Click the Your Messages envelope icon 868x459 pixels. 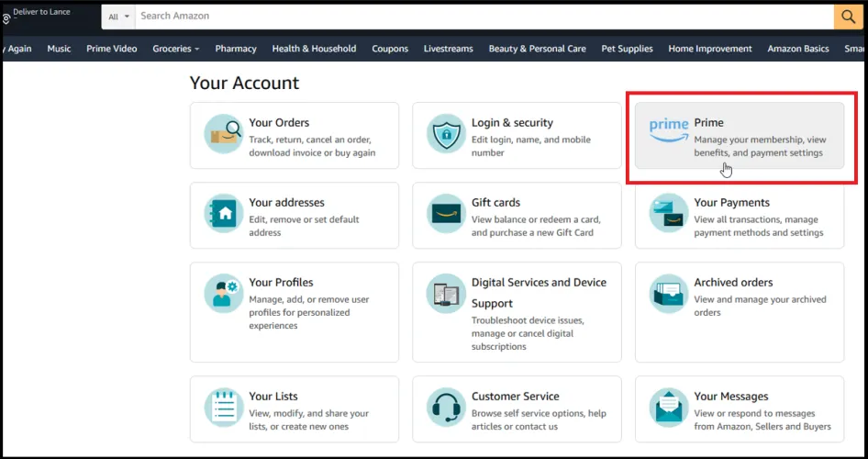pos(669,408)
